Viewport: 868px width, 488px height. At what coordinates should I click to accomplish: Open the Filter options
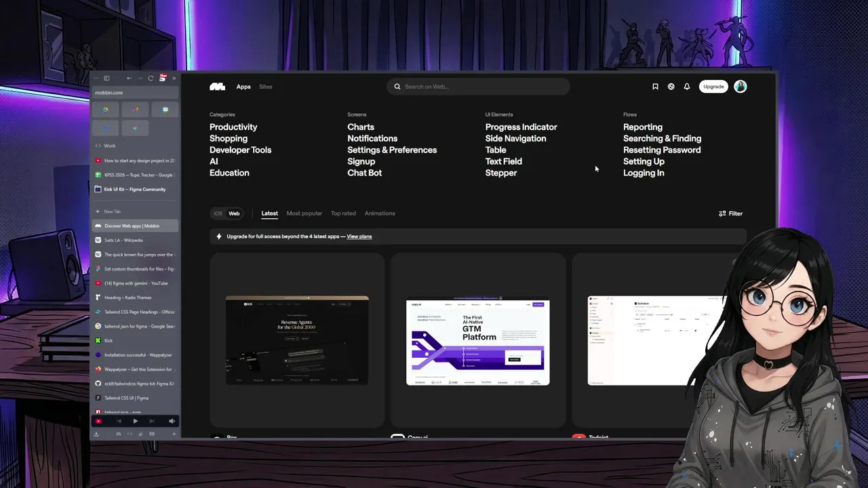point(730,213)
